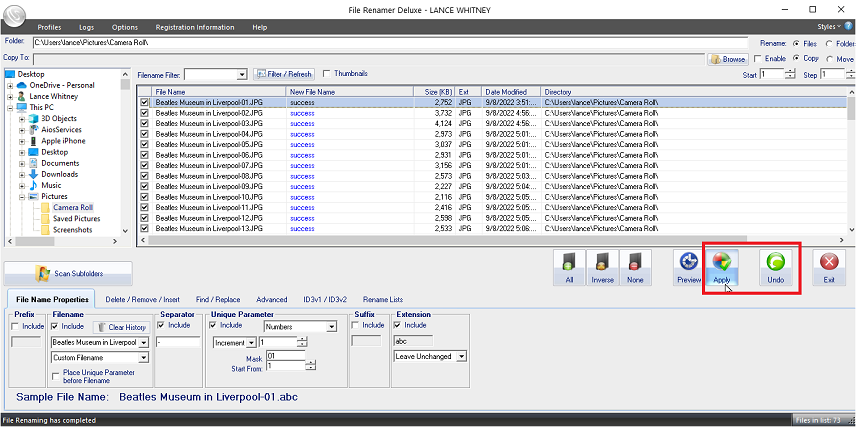
Task: Open Registration Information menu
Action: point(195,27)
